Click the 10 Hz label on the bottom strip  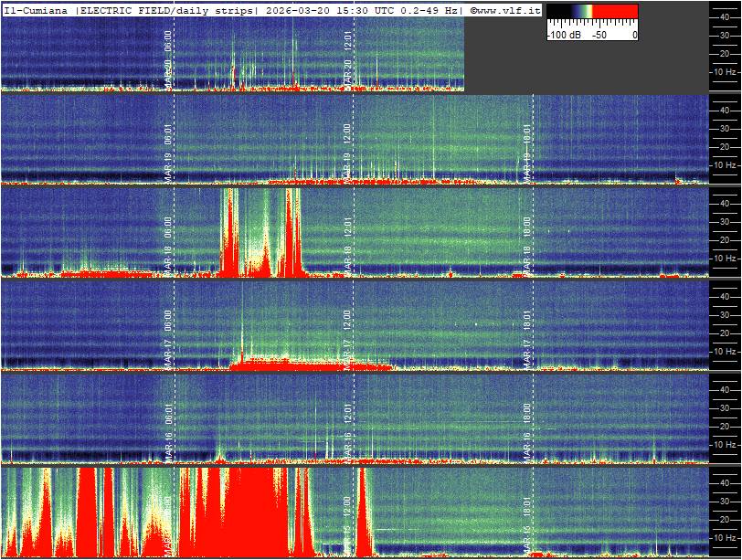tap(725, 537)
